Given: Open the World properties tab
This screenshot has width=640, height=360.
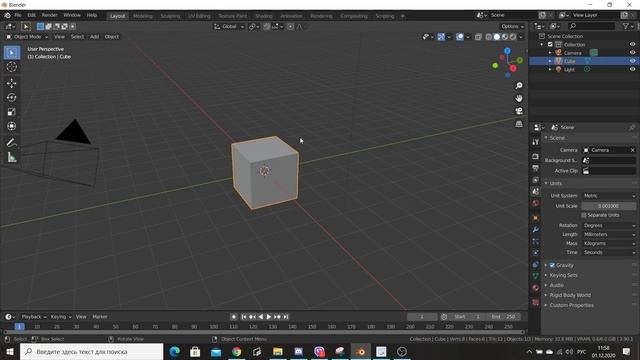Looking at the screenshot, I should (x=536, y=203).
